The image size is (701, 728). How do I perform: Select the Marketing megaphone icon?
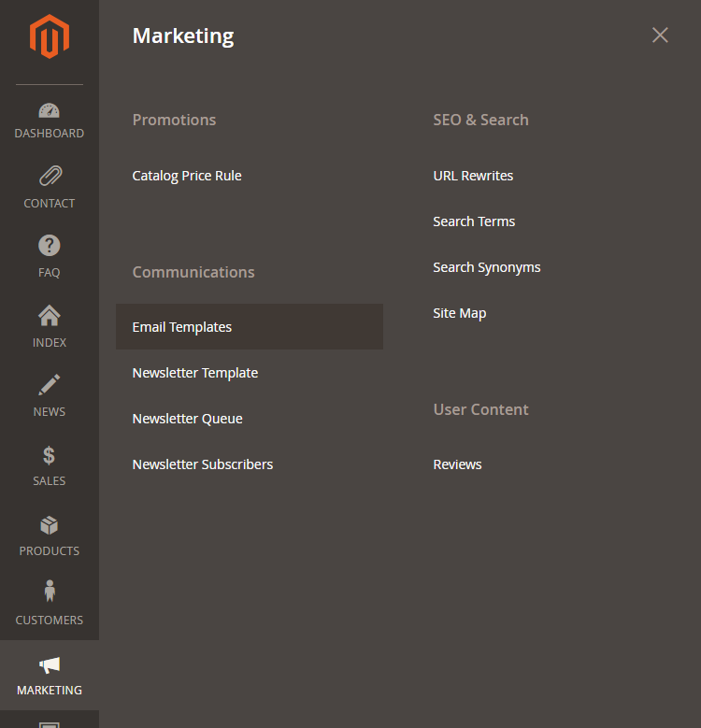point(50,664)
